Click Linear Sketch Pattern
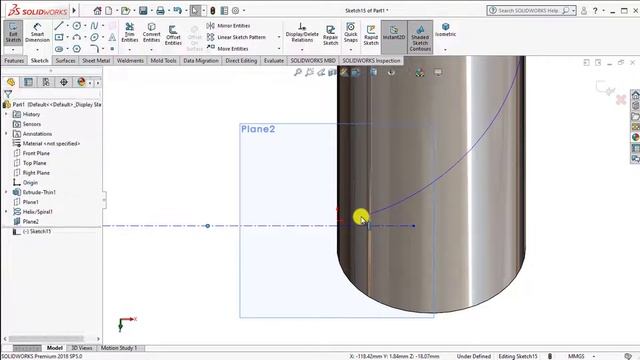Screen dimensions: 640x360 pos(236,37)
